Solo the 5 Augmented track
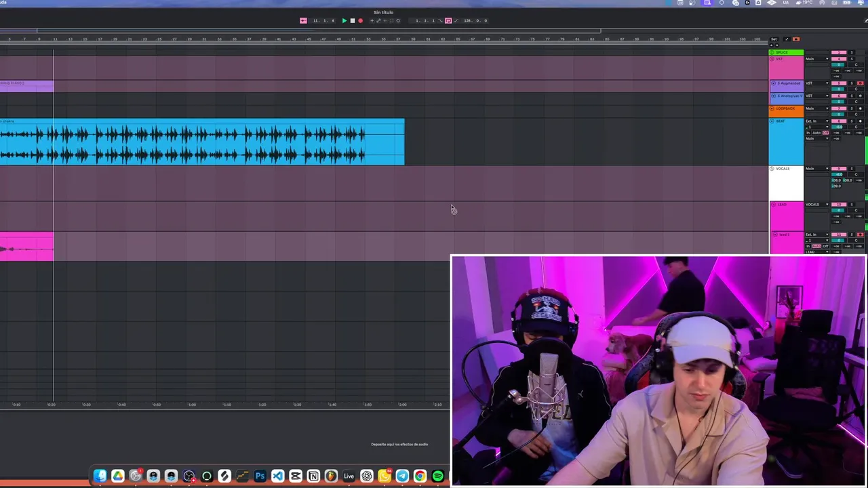868x488 pixels. coord(852,83)
